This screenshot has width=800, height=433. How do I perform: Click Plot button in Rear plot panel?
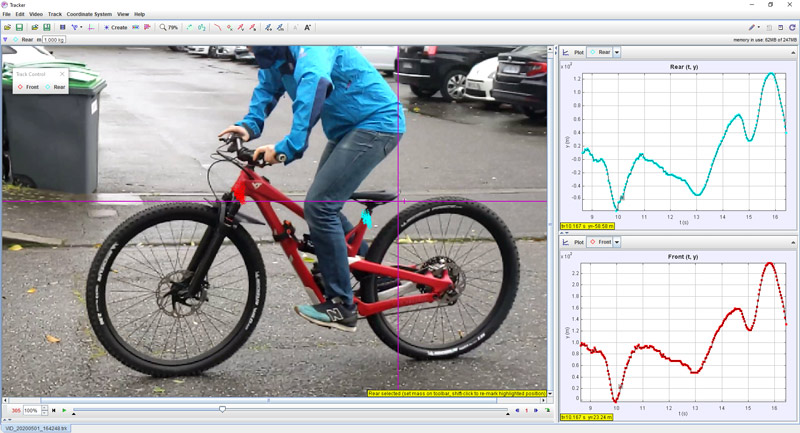point(579,52)
